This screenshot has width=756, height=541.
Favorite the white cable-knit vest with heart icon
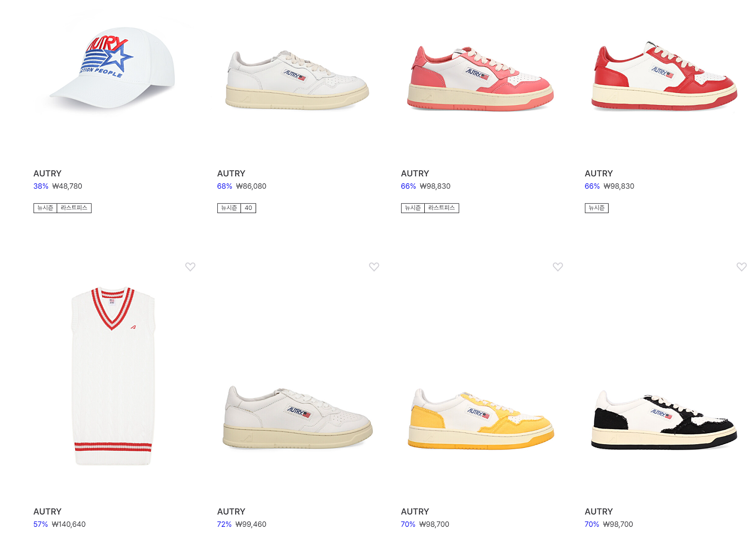click(x=190, y=266)
